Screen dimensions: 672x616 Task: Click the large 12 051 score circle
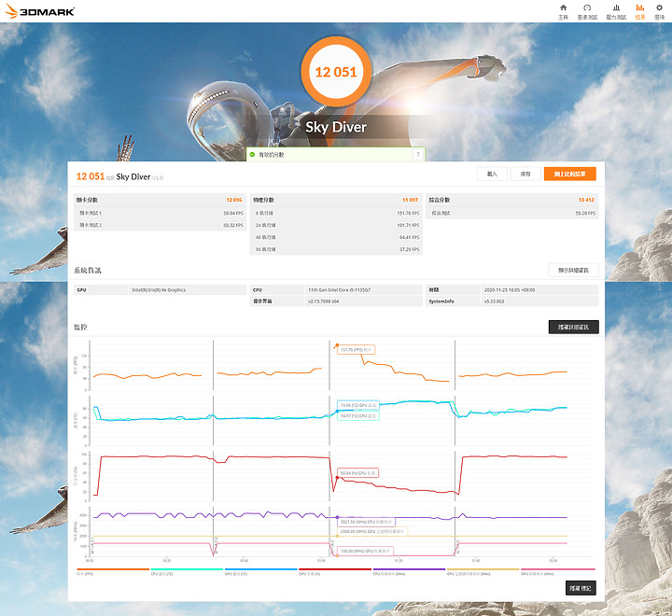(x=336, y=72)
